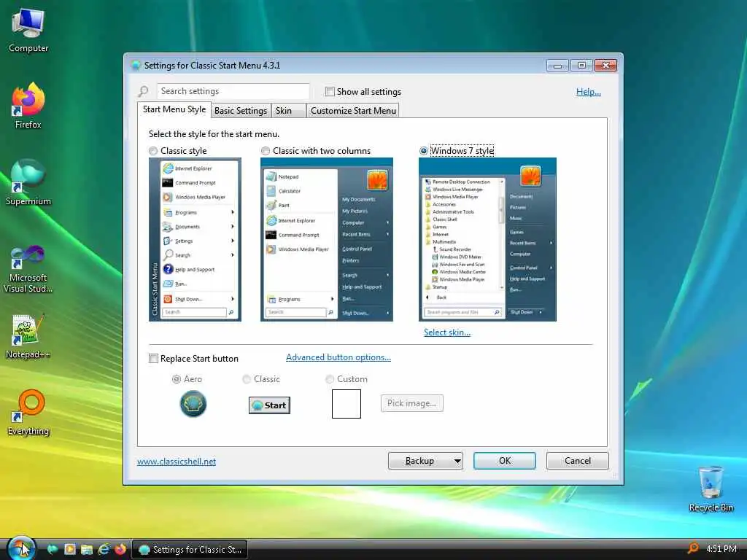The height and width of the screenshot is (560, 747).
Task: Click the Classic Shell title bar icon
Action: coord(136,65)
